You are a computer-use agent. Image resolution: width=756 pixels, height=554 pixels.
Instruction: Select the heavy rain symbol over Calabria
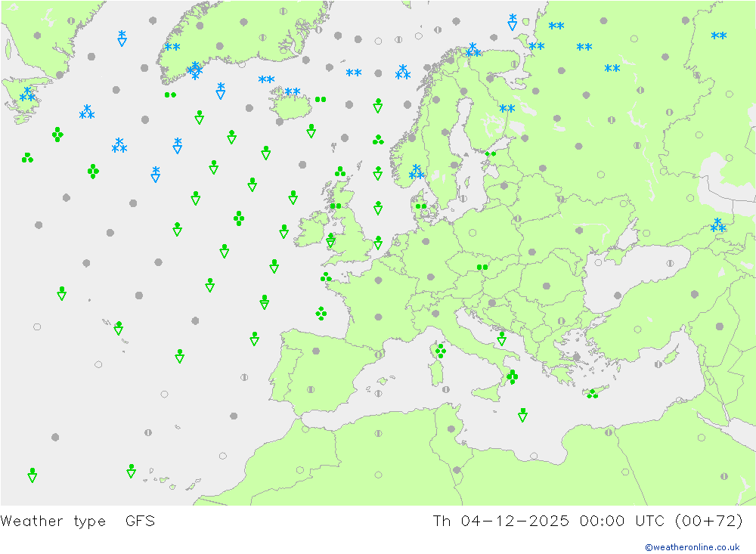(512, 376)
